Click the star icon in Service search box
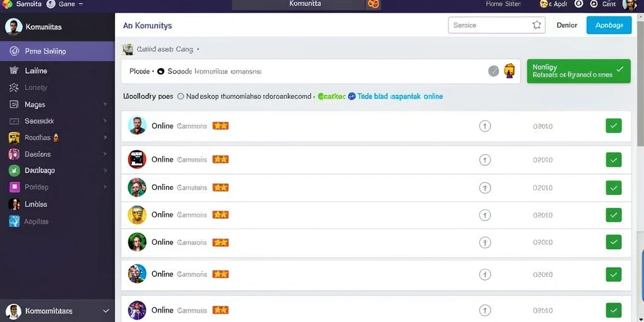The height and width of the screenshot is (322, 644). click(536, 25)
